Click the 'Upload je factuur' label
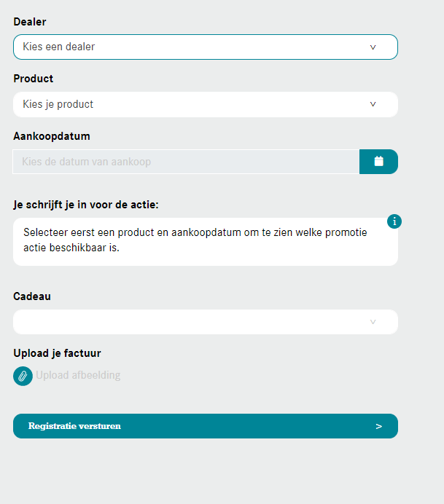Image resolution: width=444 pixels, height=504 pixels. 57,353
